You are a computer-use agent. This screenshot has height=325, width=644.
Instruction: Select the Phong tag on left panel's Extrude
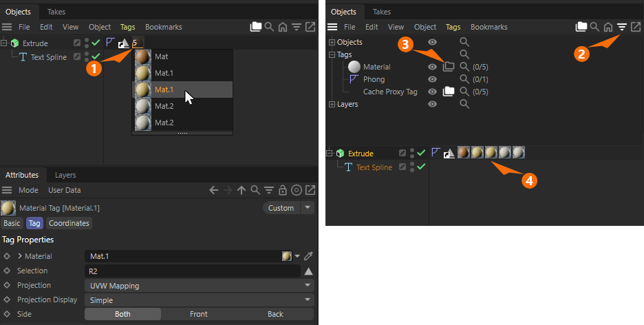[x=110, y=42]
